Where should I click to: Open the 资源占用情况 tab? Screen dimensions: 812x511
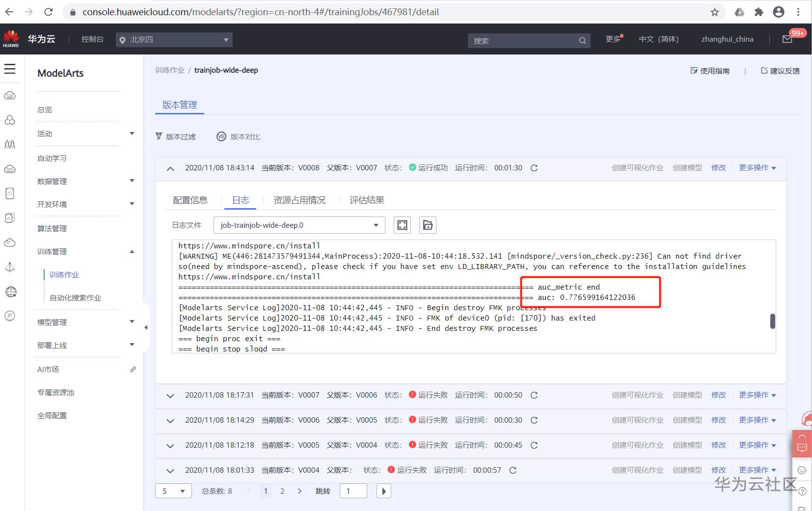(299, 200)
